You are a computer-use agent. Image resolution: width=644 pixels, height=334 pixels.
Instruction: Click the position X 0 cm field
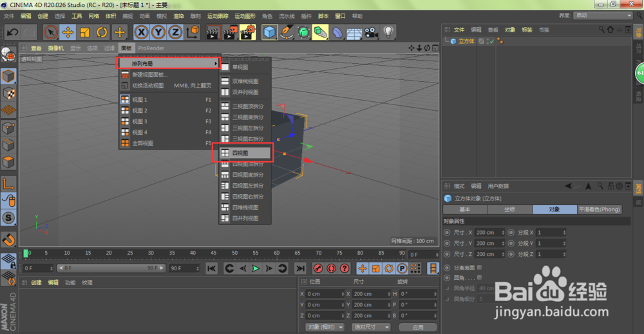[x=326, y=294]
